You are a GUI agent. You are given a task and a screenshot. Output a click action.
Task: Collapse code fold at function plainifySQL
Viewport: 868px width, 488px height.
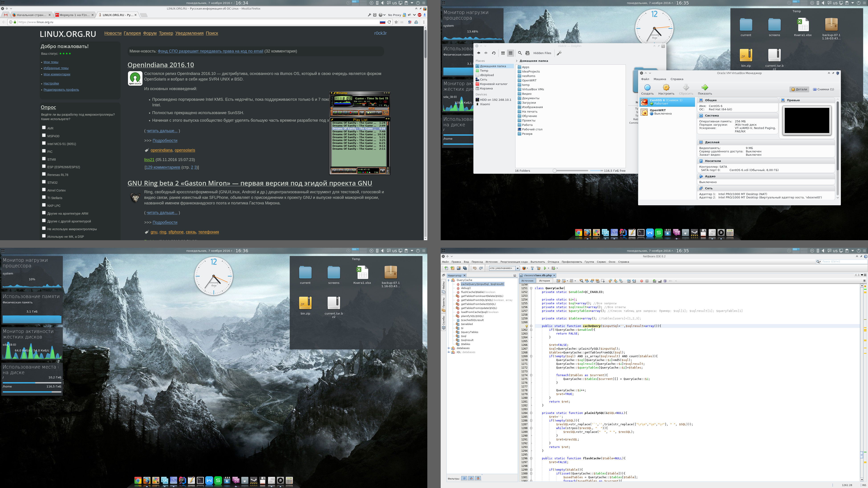click(531, 413)
